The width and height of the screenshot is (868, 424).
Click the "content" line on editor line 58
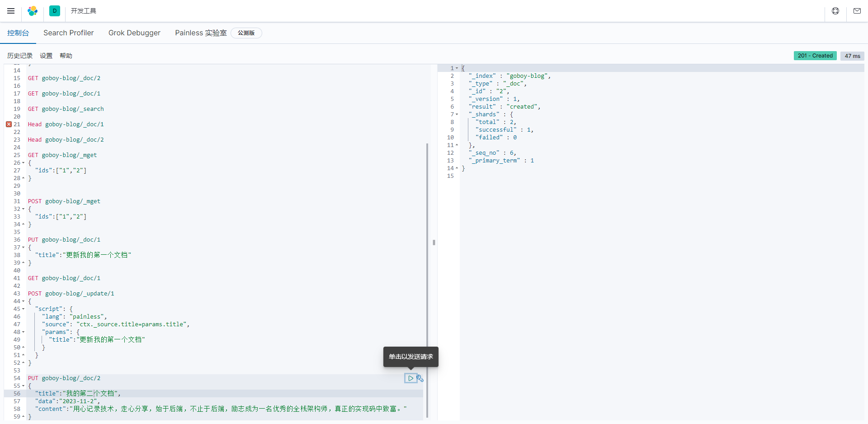(x=221, y=409)
